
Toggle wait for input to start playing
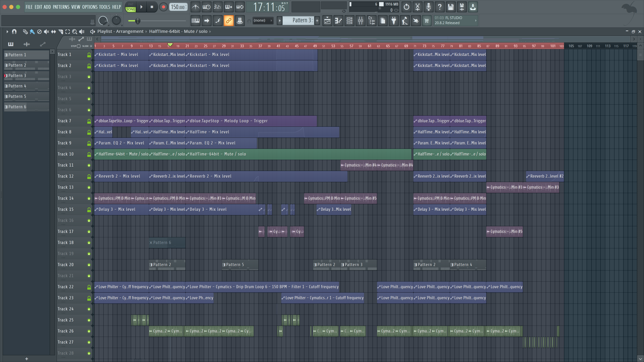(x=207, y=7)
